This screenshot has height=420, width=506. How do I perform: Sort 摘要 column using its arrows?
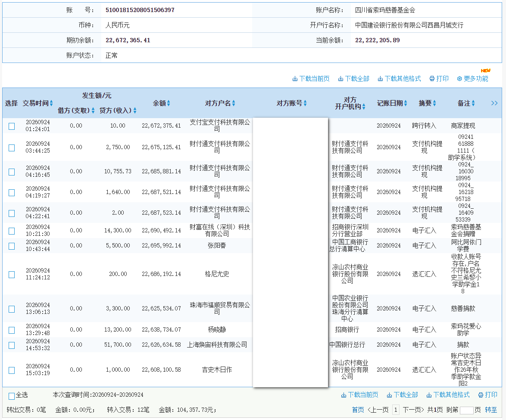(434, 103)
